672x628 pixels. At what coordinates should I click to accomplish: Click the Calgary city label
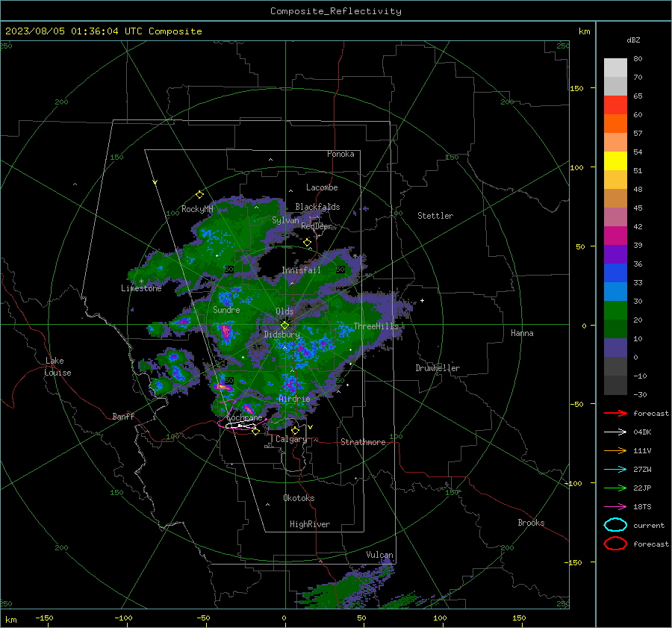[291, 439]
